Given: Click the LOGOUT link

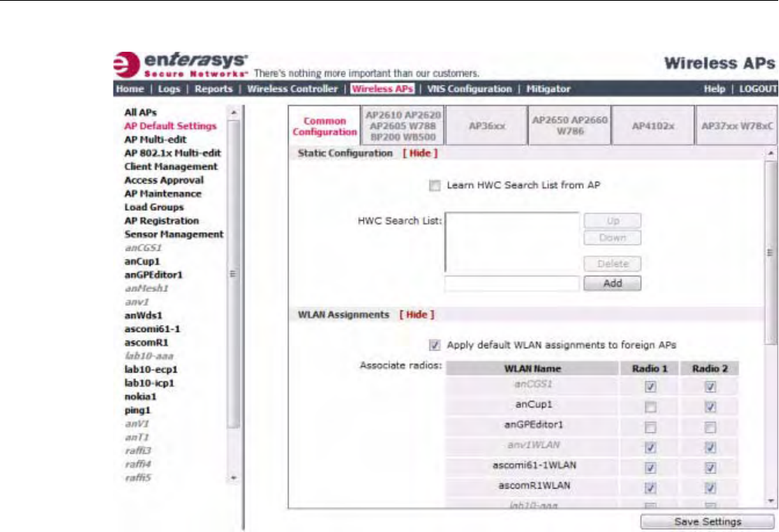Looking at the screenshot, I should 758,89.
